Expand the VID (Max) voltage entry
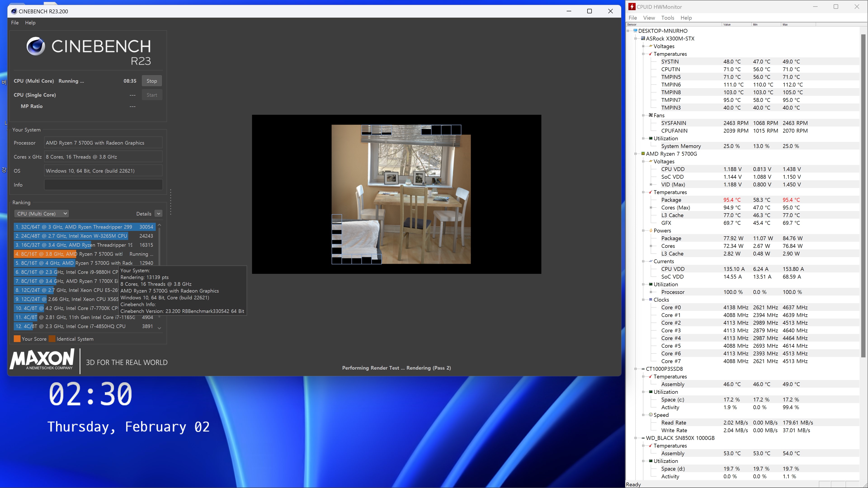 pyautogui.click(x=651, y=184)
